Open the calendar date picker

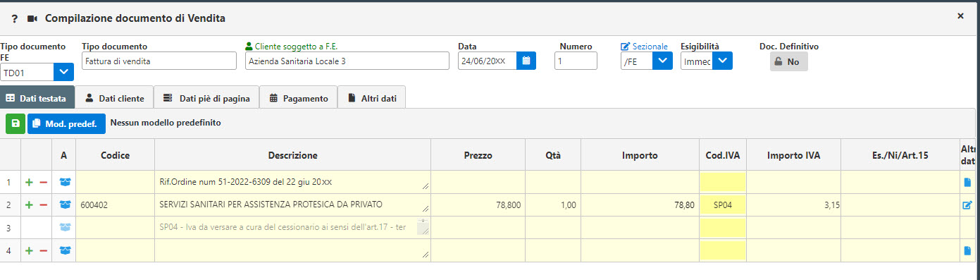(526, 61)
